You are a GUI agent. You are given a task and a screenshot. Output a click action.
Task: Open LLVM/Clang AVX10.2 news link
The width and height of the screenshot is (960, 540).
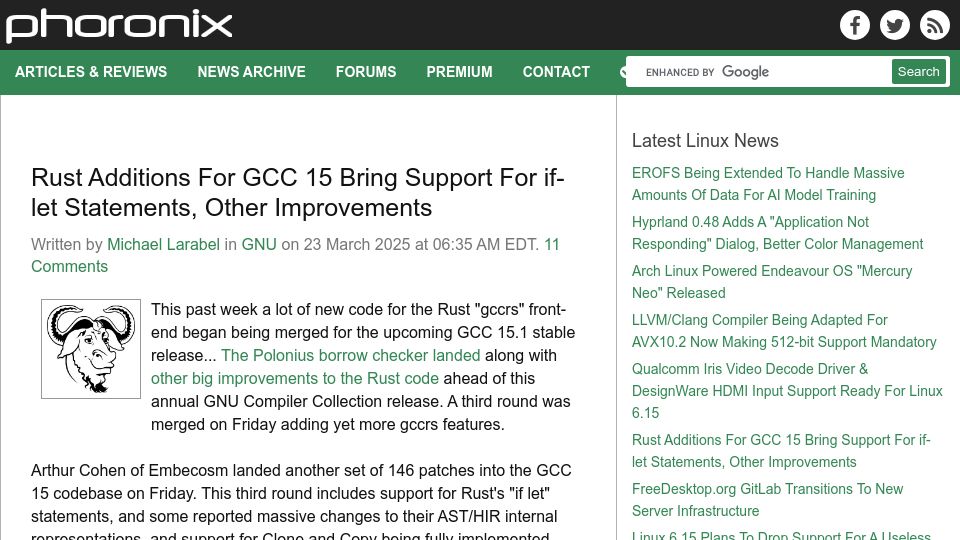(x=784, y=331)
